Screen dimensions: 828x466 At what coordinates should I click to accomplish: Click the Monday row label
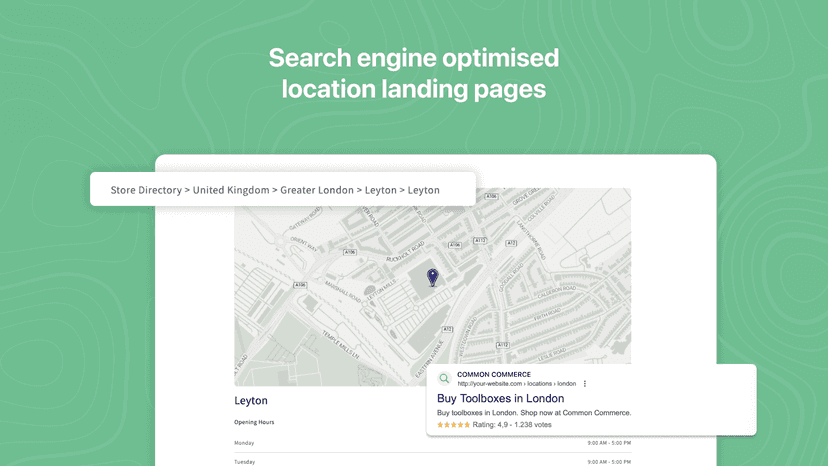point(244,443)
